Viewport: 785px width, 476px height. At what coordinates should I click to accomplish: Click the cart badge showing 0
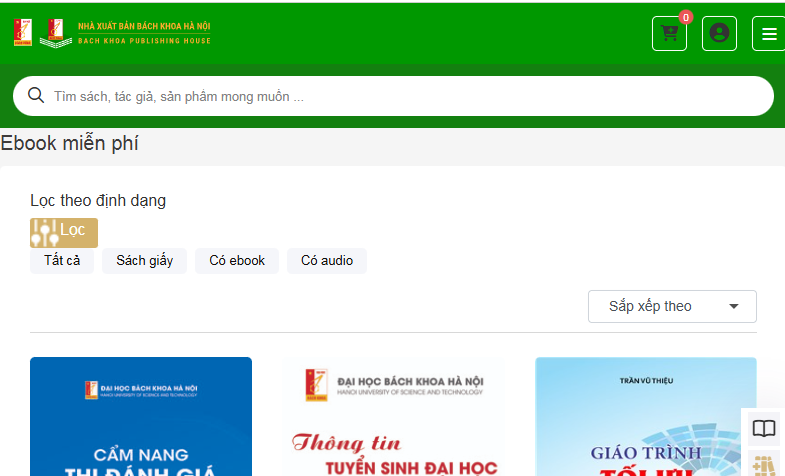686,18
